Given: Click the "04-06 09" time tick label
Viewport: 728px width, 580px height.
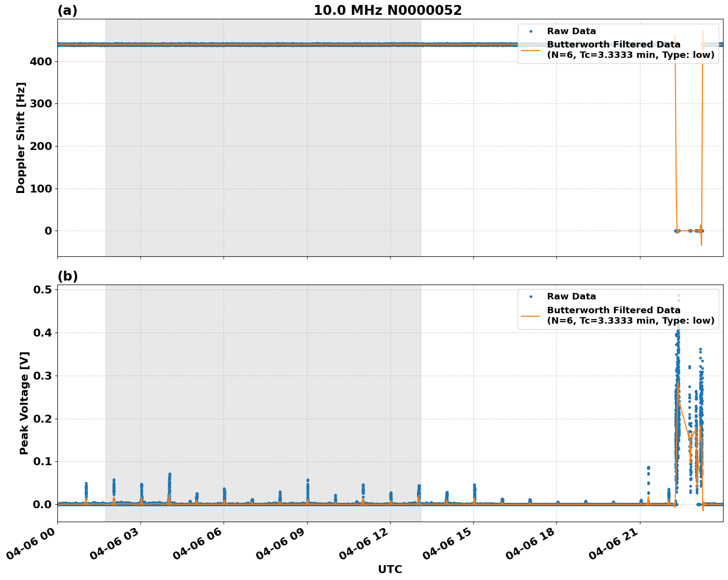Looking at the screenshot, I should coord(280,544).
